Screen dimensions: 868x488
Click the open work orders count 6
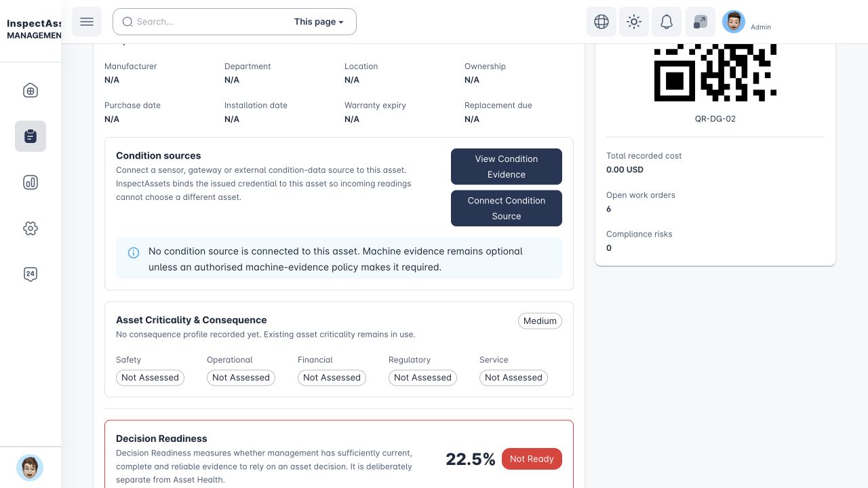tap(608, 209)
